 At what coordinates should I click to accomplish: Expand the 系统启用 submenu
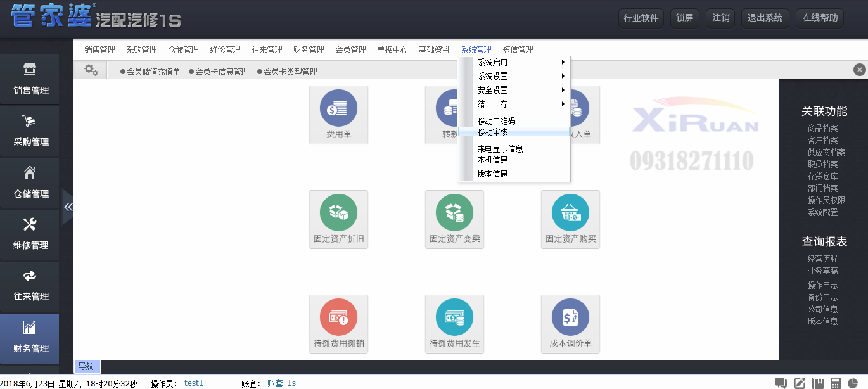tap(513, 62)
